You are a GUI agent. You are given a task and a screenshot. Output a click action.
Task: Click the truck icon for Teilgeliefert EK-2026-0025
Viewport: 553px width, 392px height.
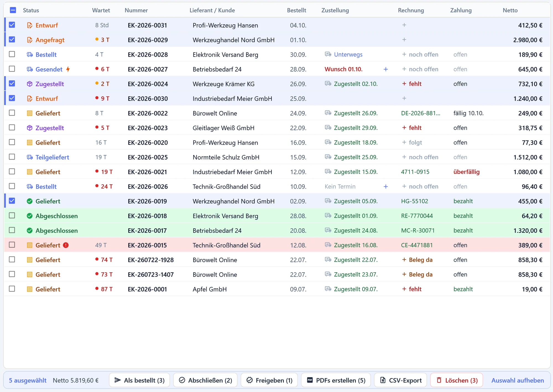30,157
